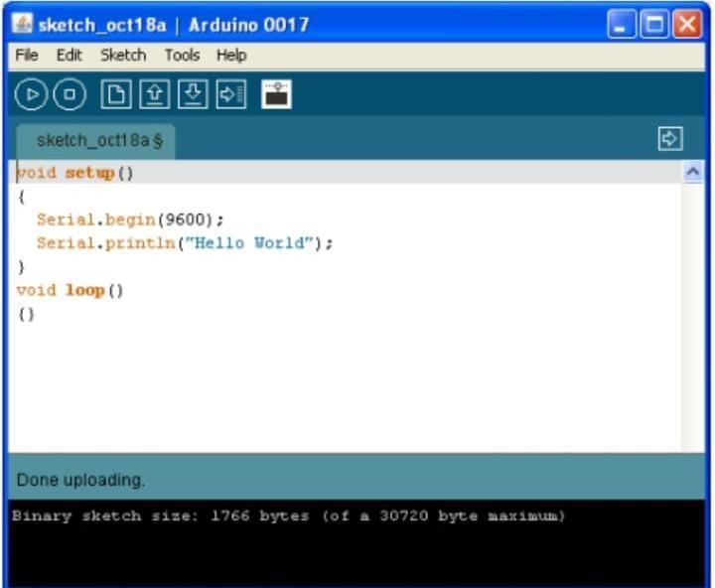
Task: Open the Help menu
Action: tap(231, 56)
